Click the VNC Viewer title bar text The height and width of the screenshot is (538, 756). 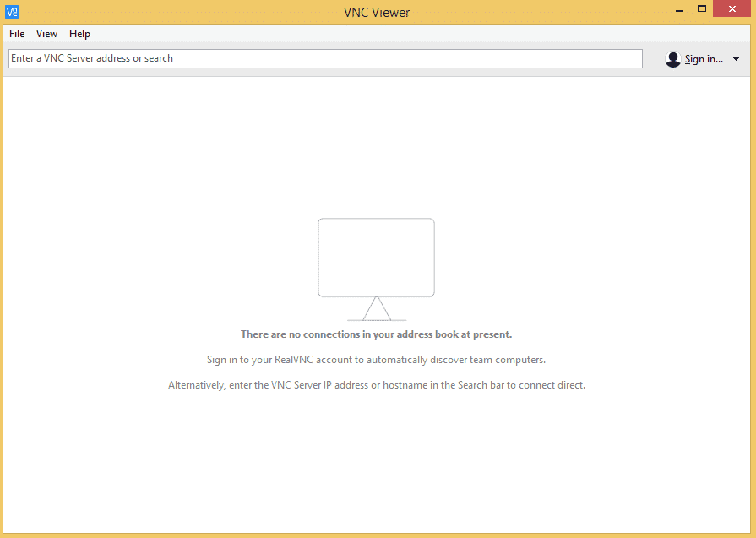[x=376, y=12]
